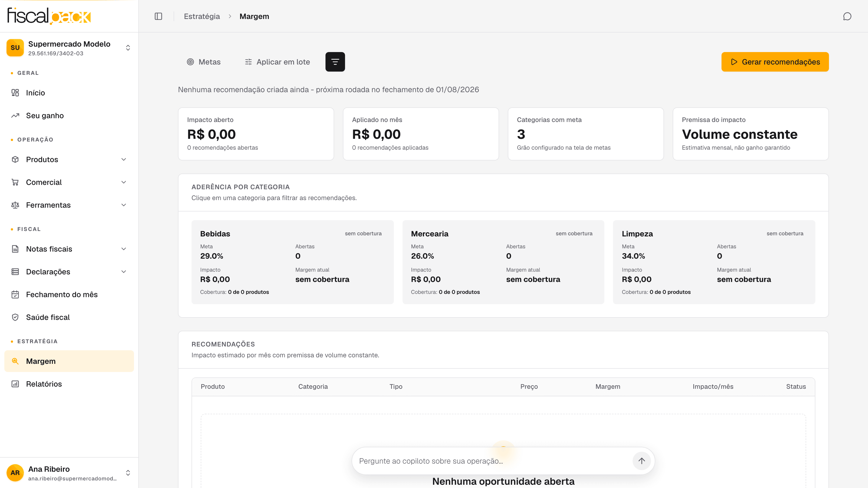Click the Metas button
868x488 pixels.
point(203,62)
